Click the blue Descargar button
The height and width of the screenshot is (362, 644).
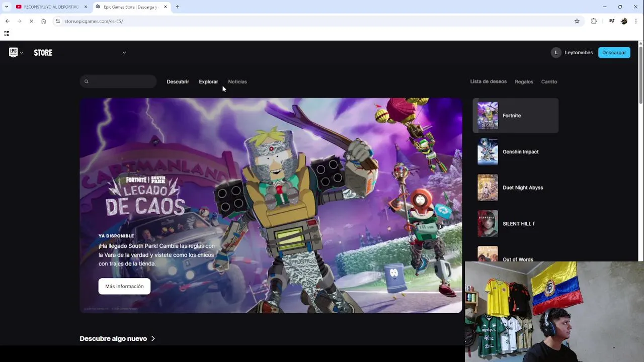coord(614,53)
